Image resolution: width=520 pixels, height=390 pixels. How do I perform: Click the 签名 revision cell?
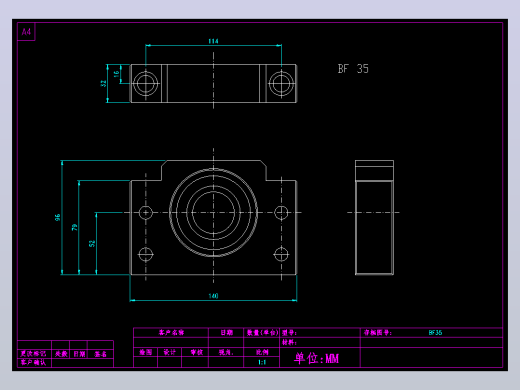pyautogui.click(x=100, y=354)
